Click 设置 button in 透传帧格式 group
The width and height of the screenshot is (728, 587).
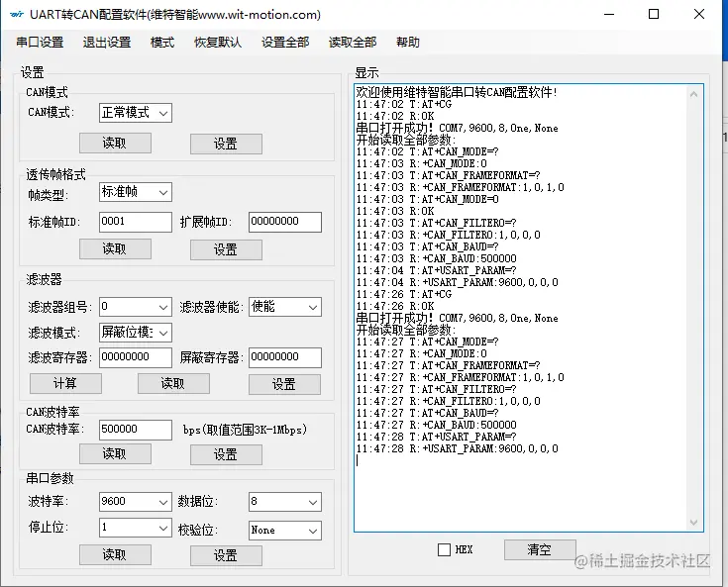pos(226,249)
